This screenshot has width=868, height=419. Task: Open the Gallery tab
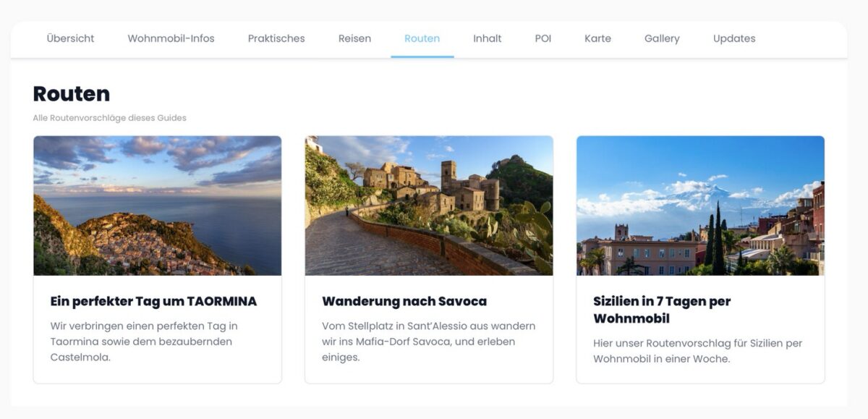[x=662, y=38]
